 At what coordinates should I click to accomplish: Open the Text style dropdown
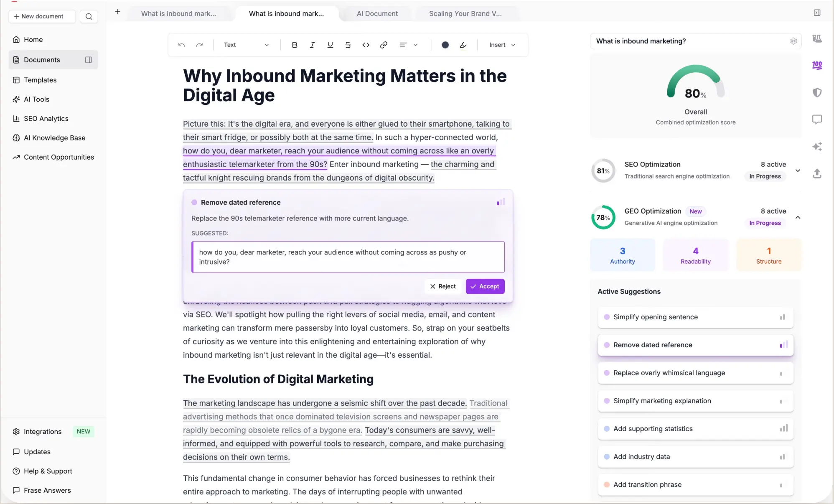pyautogui.click(x=246, y=45)
